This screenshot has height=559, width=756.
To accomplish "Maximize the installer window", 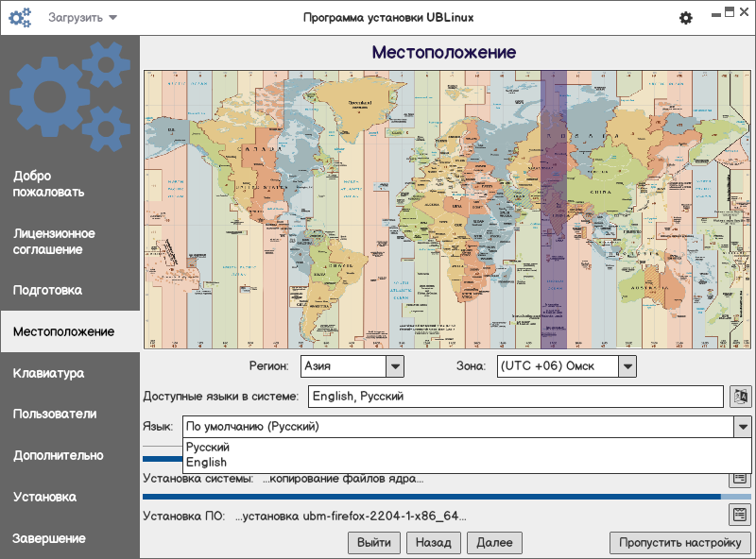I will click(729, 12).
